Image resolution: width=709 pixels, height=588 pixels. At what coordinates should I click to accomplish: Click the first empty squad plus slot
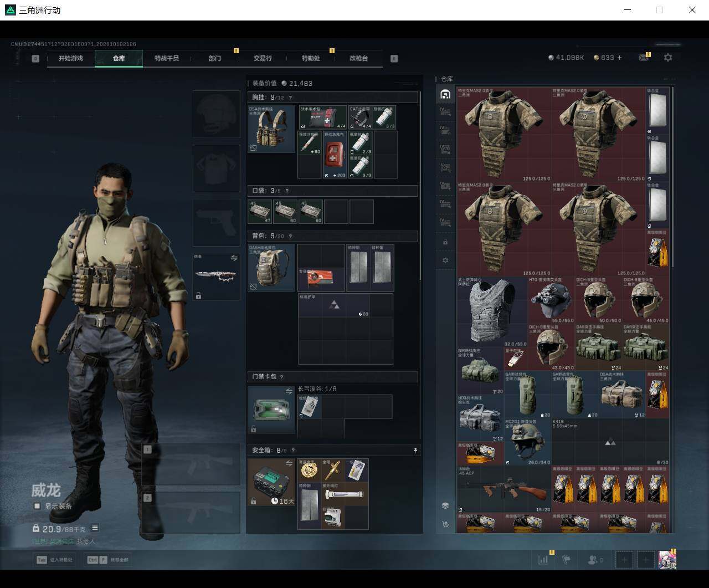pyautogui.click(x=624, y=560)
